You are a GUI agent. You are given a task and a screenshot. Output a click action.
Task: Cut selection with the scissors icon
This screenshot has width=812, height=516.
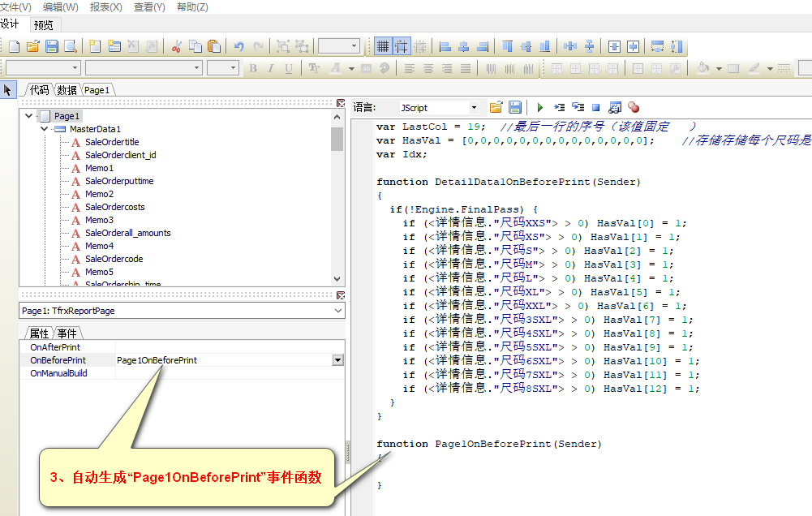coord(176,46)
